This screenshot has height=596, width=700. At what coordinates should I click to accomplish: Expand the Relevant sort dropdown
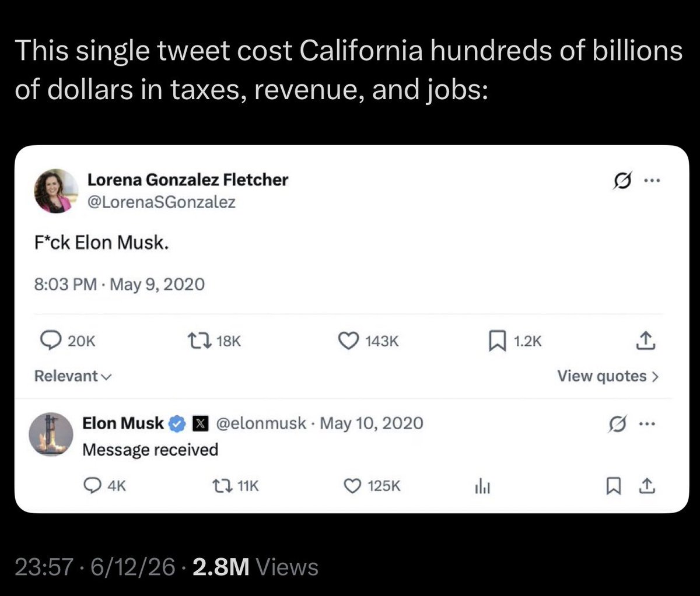click(73, 376)
